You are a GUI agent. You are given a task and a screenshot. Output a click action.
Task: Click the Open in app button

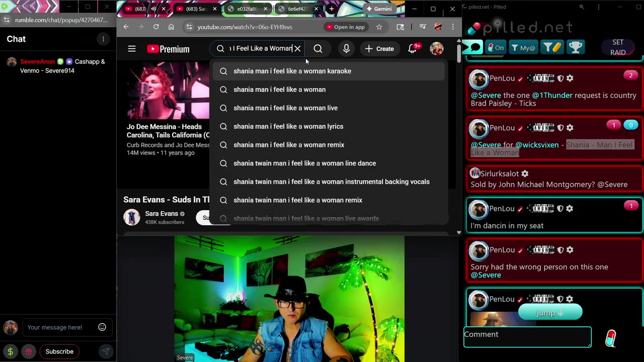(345, 27)
